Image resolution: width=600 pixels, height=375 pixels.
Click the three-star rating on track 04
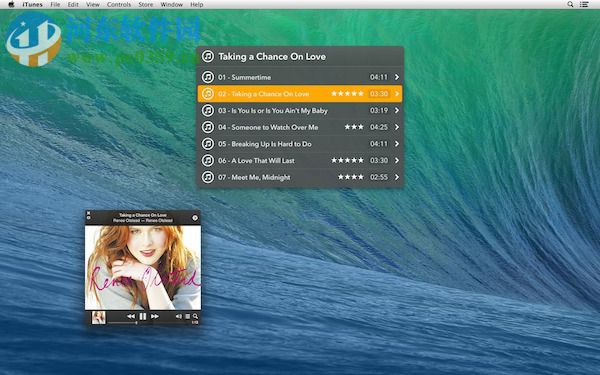(354, 127)
